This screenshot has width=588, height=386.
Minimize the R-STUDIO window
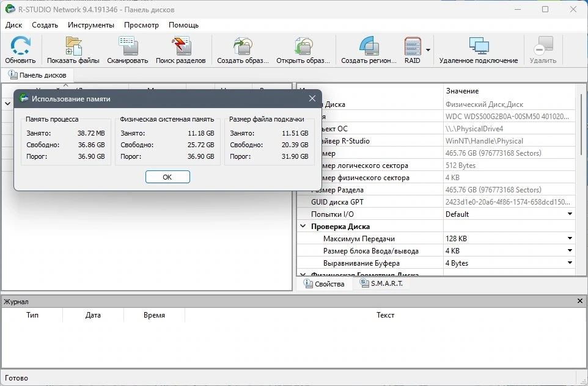pos(518,9)
